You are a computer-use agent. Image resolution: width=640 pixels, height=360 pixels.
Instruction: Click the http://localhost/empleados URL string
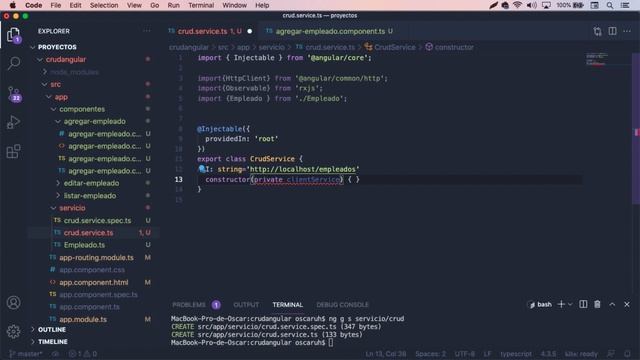[302, 169]
